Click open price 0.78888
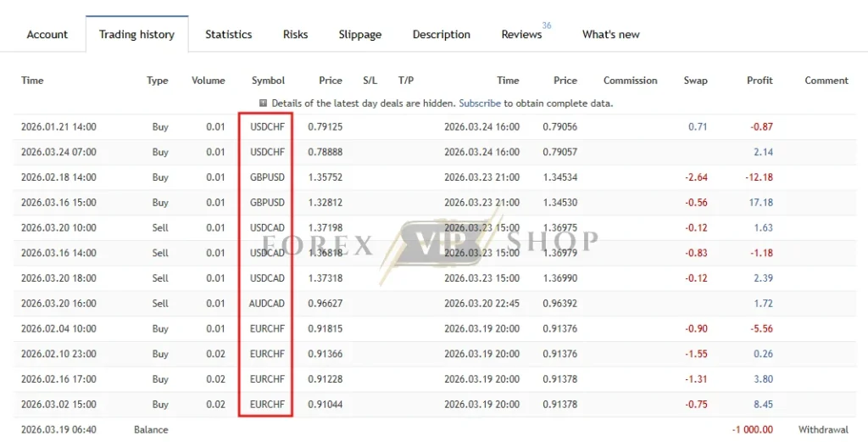This screenshot has width=868, height=442. [325, 152]
